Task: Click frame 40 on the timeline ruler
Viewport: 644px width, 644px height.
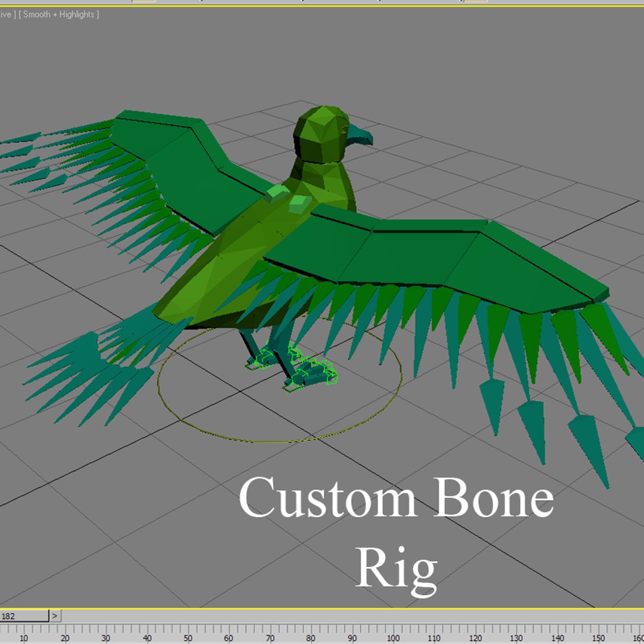Action: (147, 638)
